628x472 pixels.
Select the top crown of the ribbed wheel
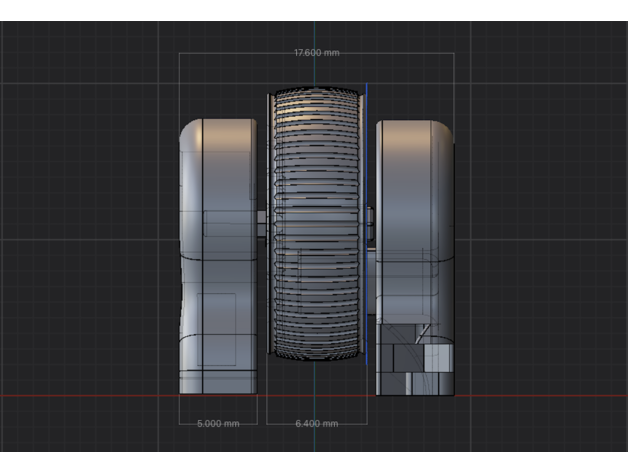[x=315, y=95]
